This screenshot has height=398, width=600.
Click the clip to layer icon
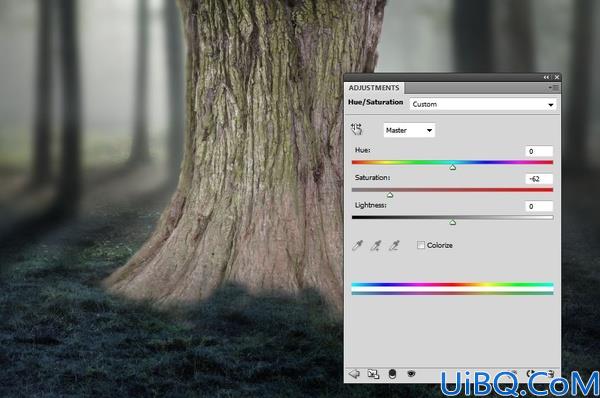point(392,374)
